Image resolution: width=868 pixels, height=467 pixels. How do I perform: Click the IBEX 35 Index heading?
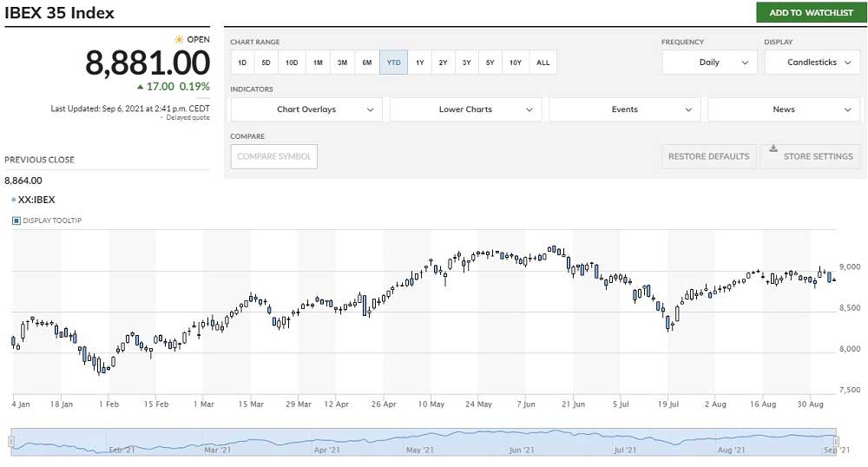coord(59,13)
